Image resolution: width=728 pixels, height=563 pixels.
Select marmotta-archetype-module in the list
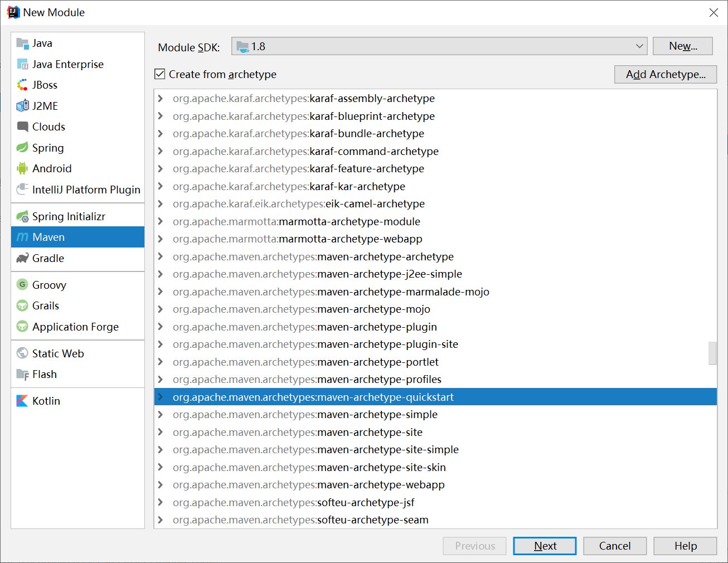[435, 221]
